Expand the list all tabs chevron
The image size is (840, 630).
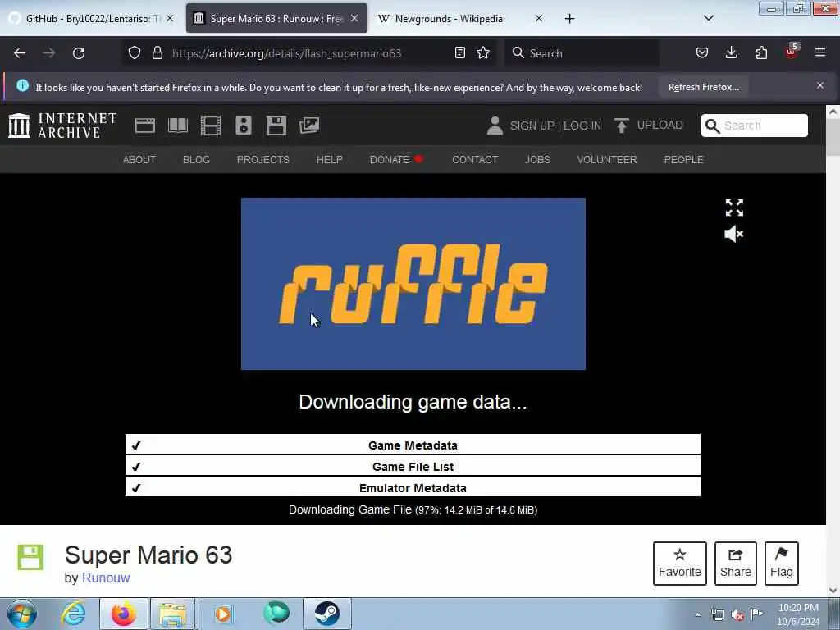pyautogui.click(x=708, y=18)
